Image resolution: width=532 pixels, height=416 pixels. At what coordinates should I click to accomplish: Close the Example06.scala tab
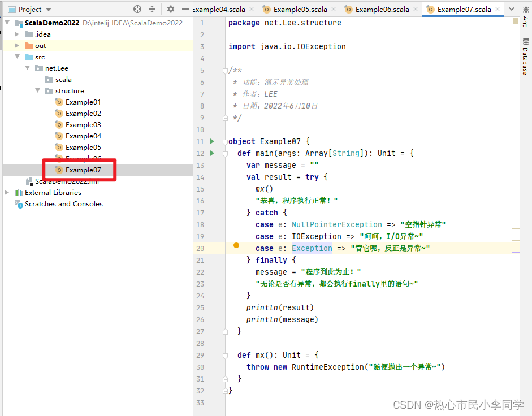[x=416, y=10]
